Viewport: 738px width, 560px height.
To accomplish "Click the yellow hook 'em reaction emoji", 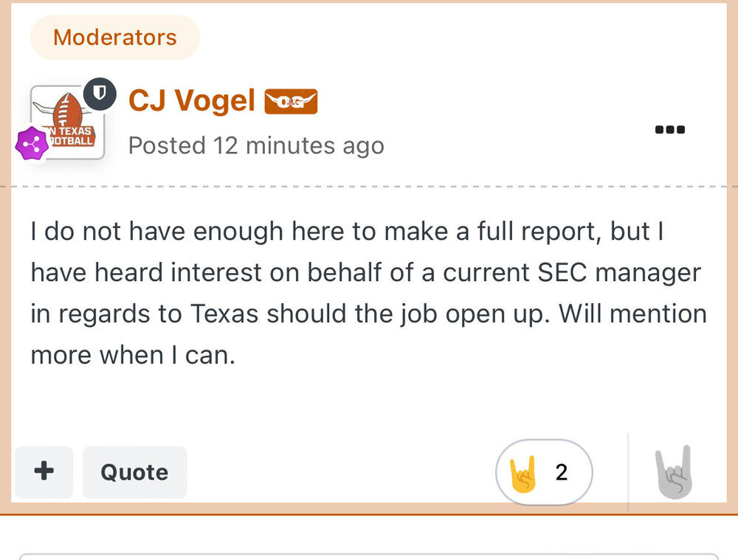I will 523,472.
